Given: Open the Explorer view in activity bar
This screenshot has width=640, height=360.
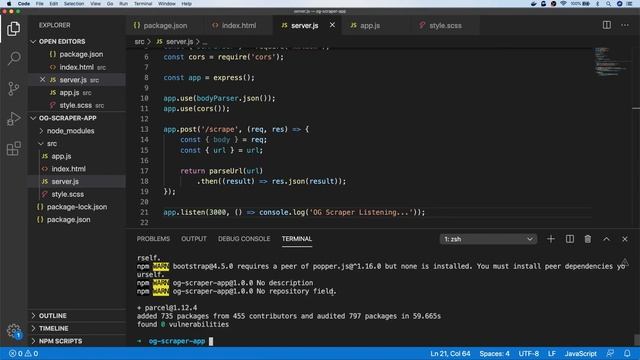Looking at the screenshot, I should (x=13, y=29).
